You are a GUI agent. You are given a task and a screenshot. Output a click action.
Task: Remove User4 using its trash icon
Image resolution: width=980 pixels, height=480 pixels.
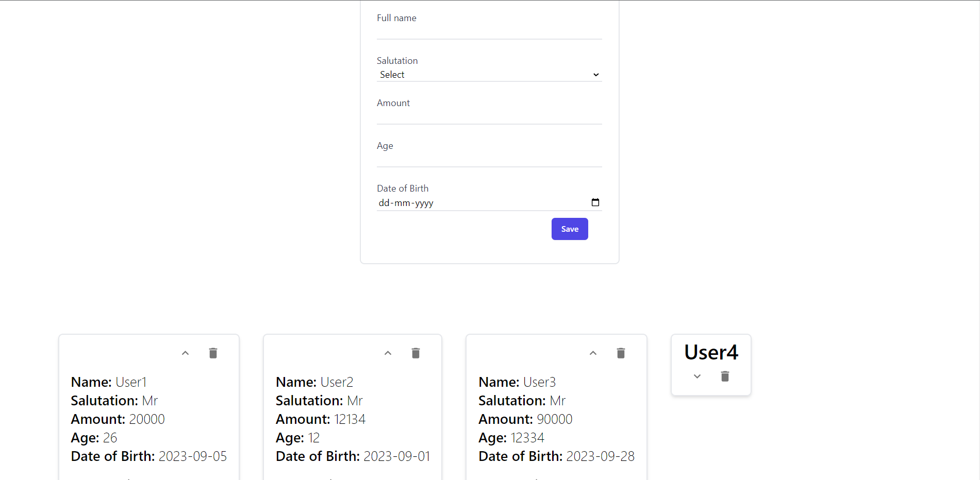coord(725,376)
